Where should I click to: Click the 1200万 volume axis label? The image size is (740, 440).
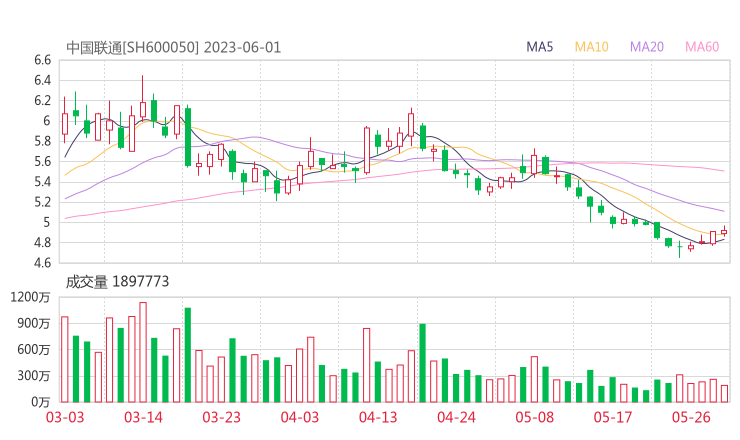(31, 297)
